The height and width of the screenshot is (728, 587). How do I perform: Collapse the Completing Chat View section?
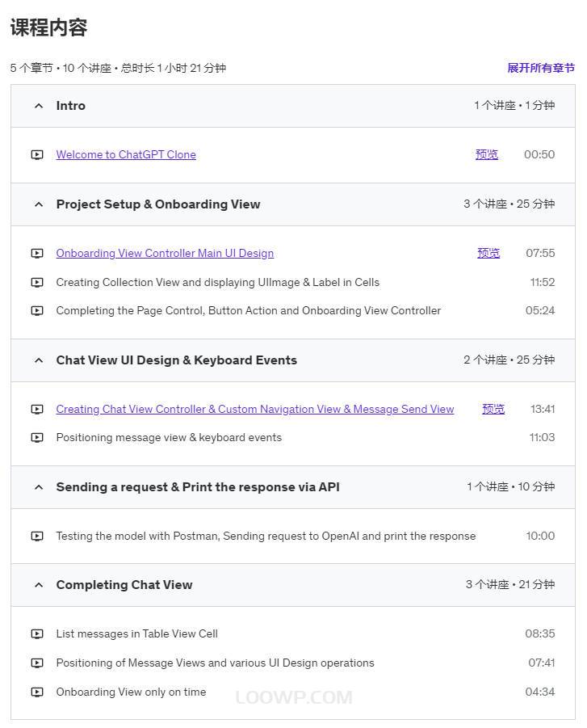point(39,585)
